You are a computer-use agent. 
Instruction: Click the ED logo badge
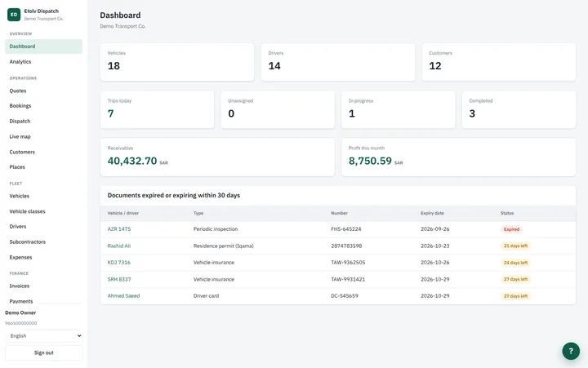point(14,15)
